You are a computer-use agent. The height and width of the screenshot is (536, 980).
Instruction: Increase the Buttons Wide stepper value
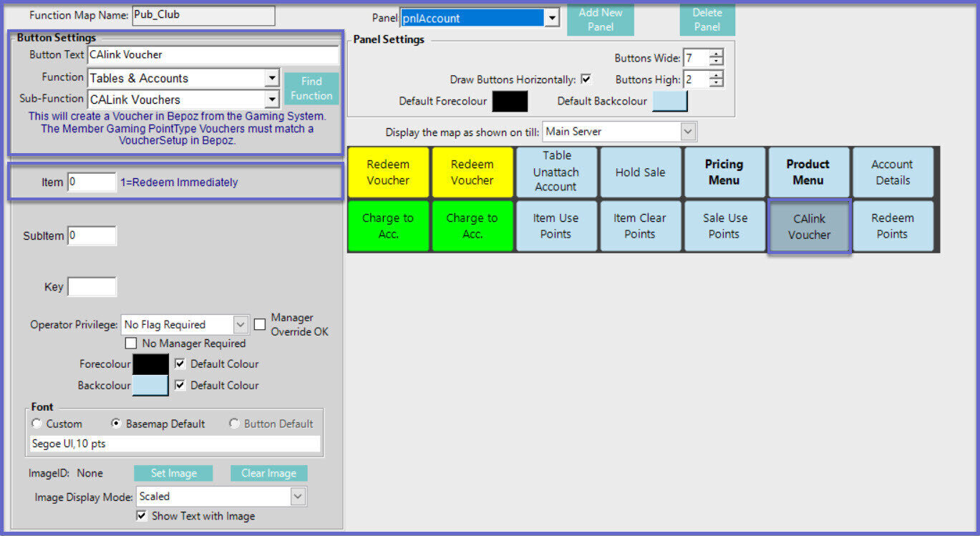coord(717,54)
